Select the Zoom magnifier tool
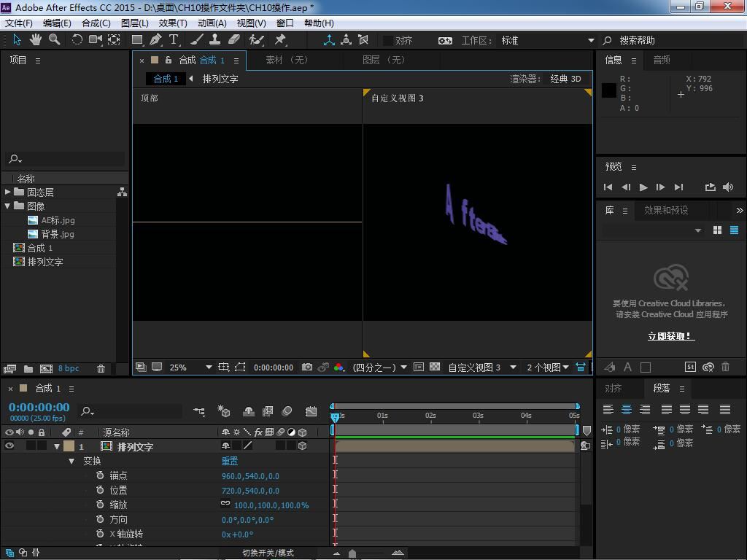747x560 pixels. click(54, 40)
